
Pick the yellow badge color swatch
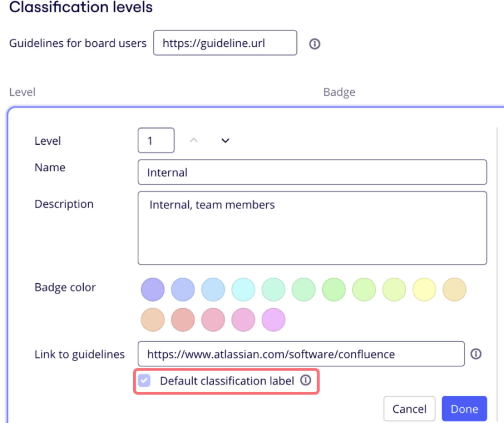click(x=424, y=290)
